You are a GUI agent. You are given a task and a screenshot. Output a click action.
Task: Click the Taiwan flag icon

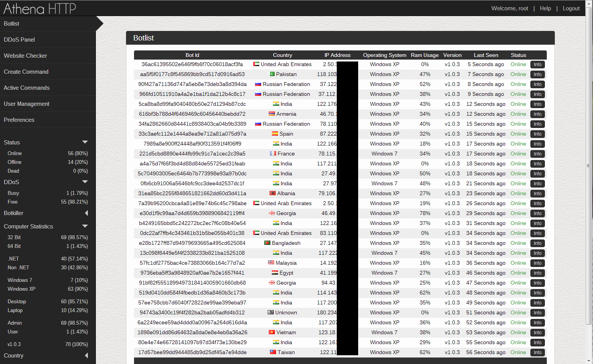coord(273,352)
